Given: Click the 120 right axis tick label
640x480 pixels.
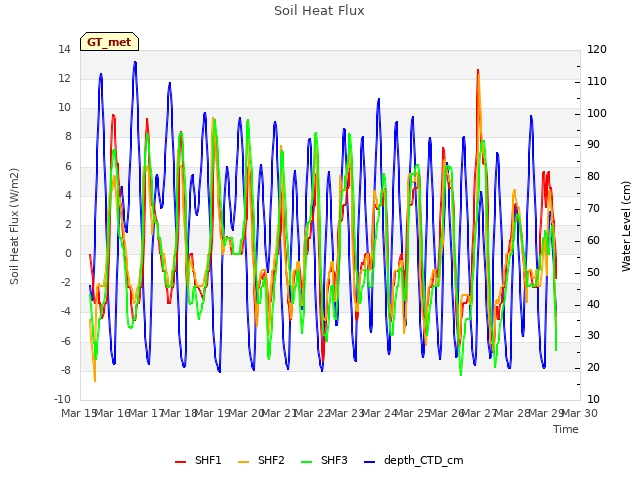Looking at the screenshot, I should pyautogui.click(x=597, y=50).
